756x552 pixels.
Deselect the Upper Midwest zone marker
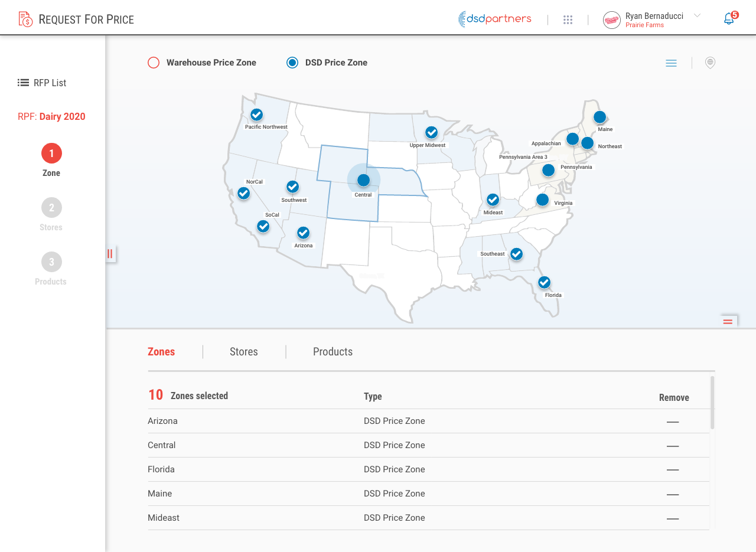(x=432, y=132)
